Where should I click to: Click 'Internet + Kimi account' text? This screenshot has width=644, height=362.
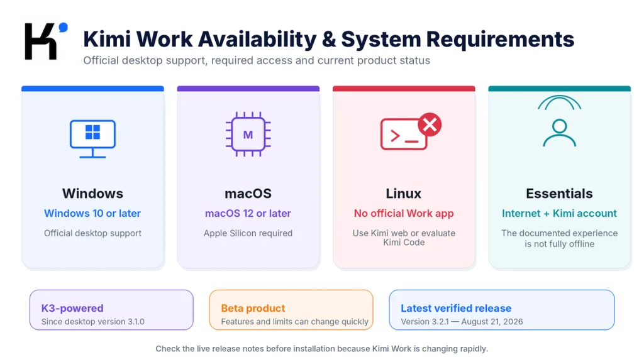tap(559, 214)
